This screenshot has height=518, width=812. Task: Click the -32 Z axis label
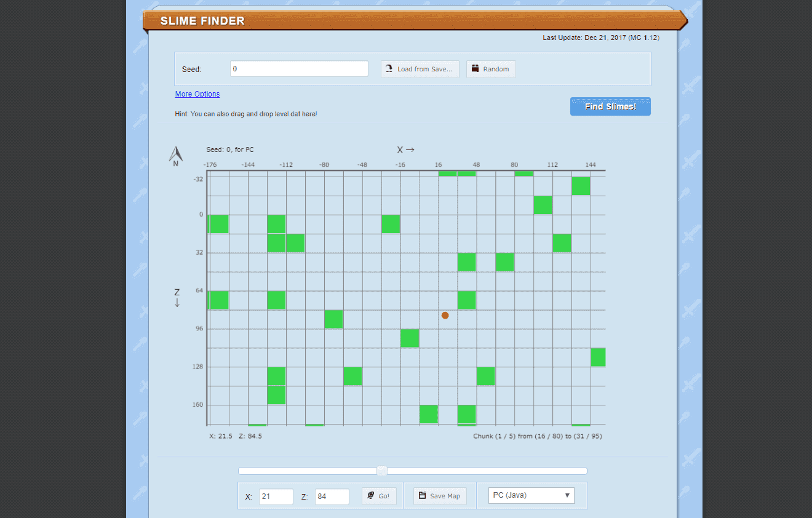click(198, 179)
